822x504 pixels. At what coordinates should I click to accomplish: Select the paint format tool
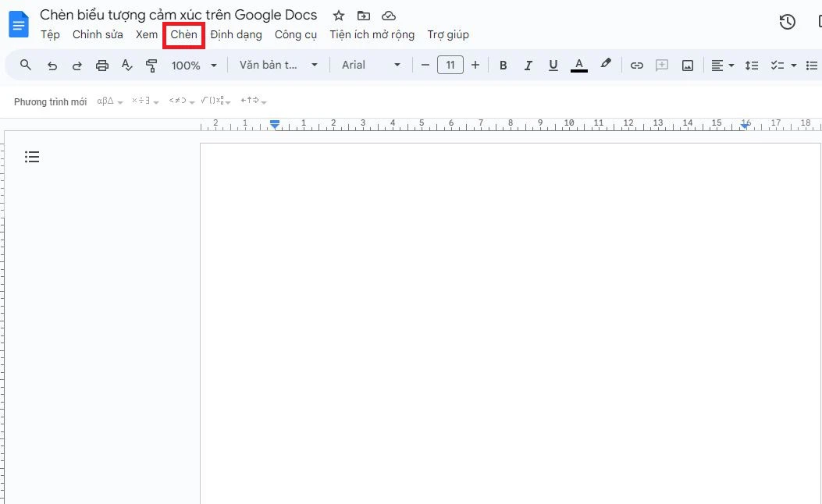pyautogui.click(x=151, y=65)
